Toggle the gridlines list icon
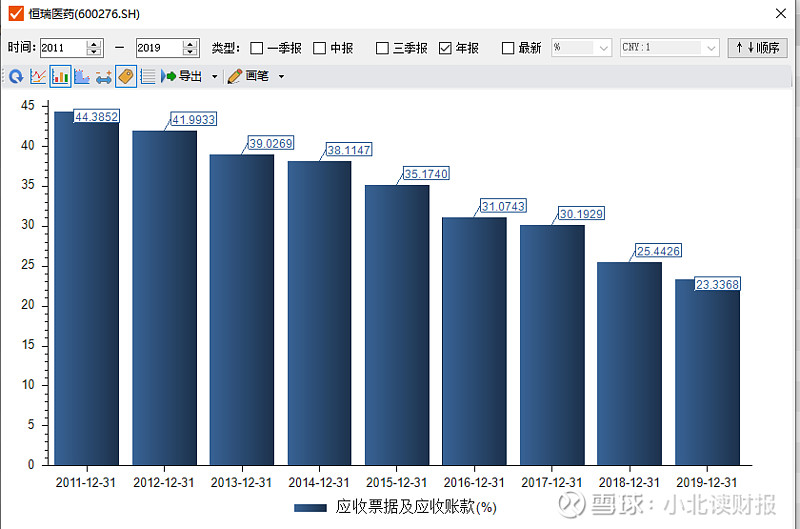Screen dimensions: 800x529 point(148,77)
